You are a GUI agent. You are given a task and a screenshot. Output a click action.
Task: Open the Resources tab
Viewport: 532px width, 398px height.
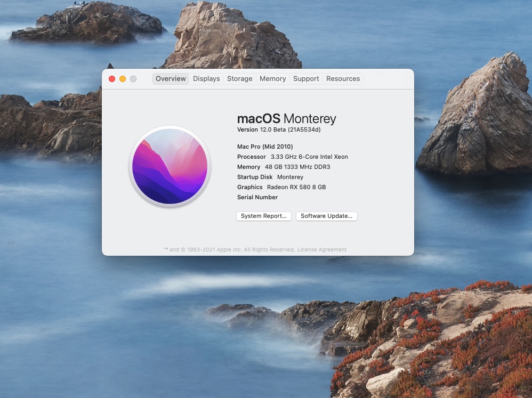[343, 79]
